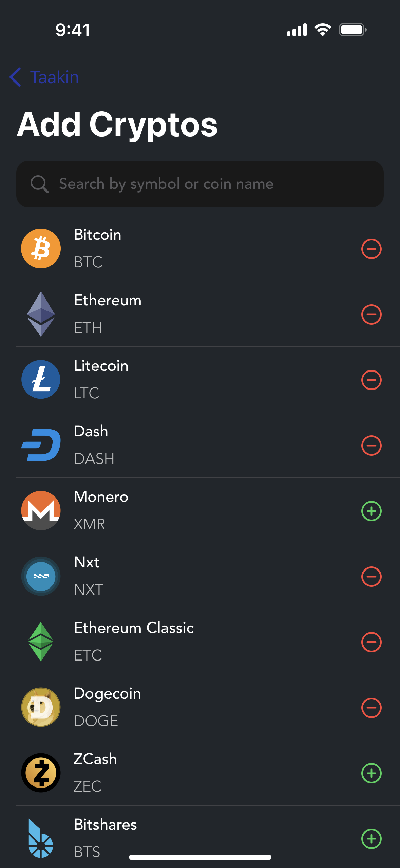Tap the ZCash logo icon
Viewport: 400px width, 868px height.
(41, 773)
